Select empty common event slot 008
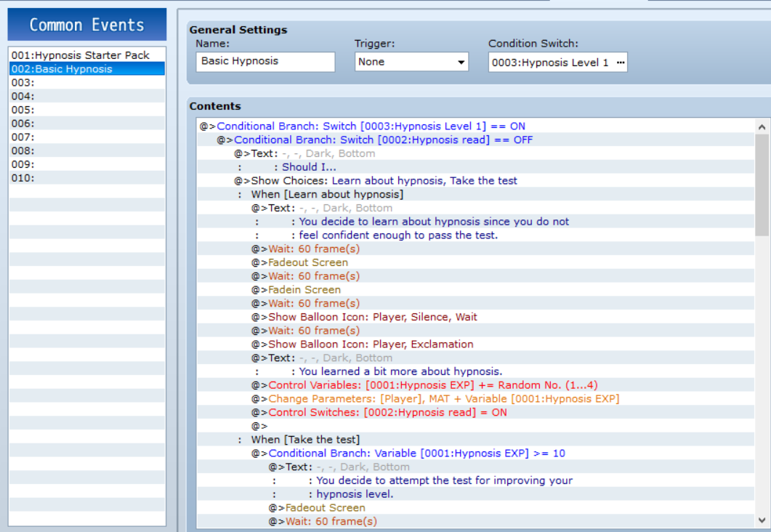This screenshot has height=532, width=771. (x=87, y=150)
